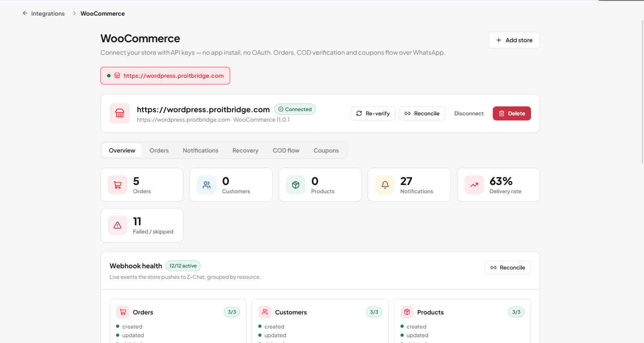Click the 3/3 badge in the Orders webhook card
Viewport: 644px width, 343px height.
(232, 312)
